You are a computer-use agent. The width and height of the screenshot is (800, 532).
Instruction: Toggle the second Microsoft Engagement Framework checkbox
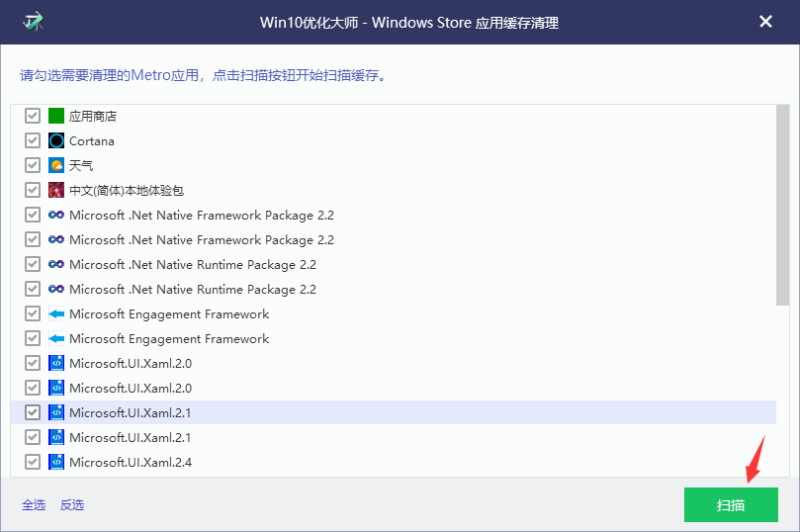tap(33, 339)
